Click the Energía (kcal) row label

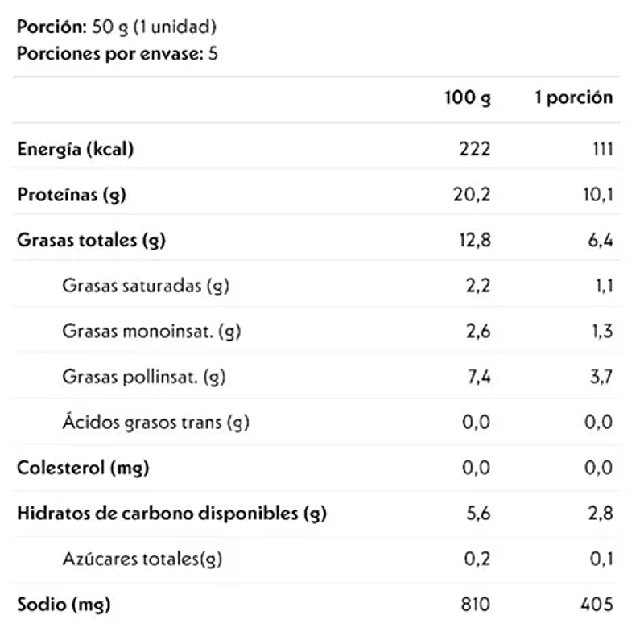click(75, 149)
